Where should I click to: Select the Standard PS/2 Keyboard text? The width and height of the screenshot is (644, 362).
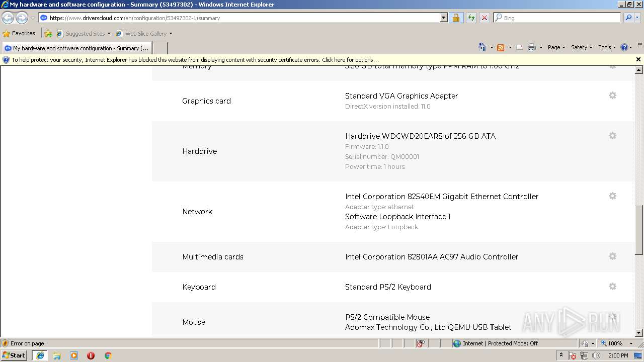388,287
